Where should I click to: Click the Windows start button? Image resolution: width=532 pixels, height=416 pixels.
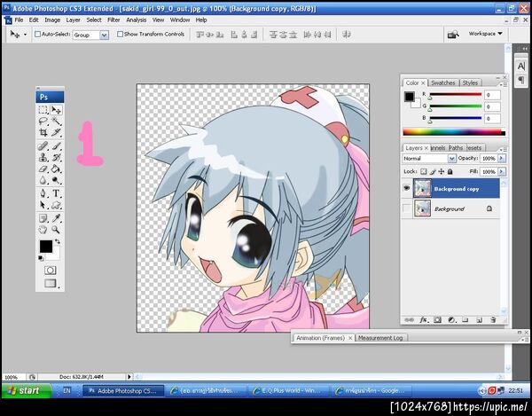[27, 390]
